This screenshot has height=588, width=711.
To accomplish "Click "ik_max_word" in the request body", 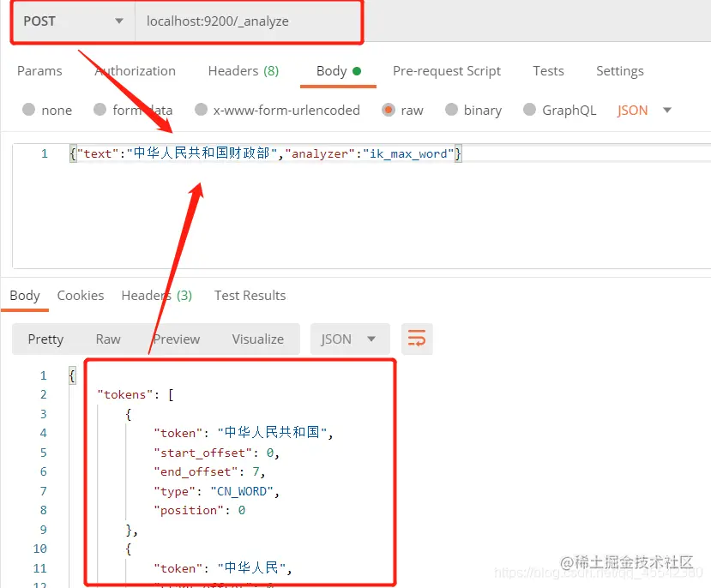I will (x=408, y=154).
